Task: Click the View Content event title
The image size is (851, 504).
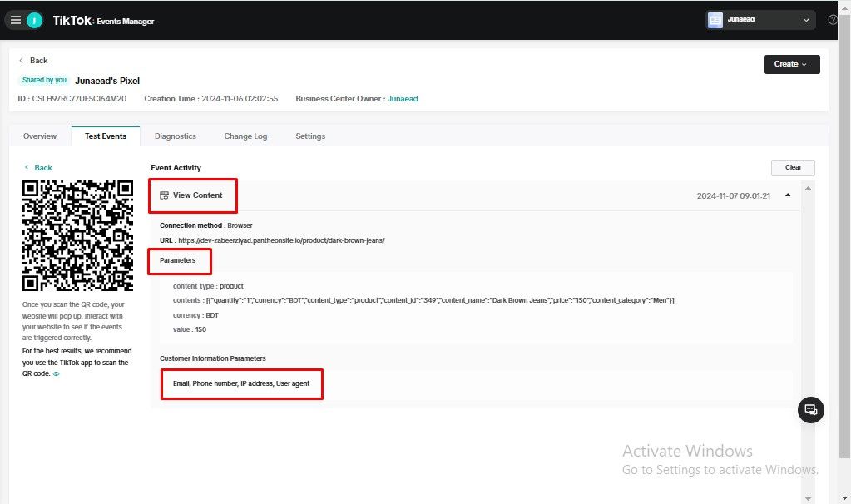Action: tap(197, 195)
